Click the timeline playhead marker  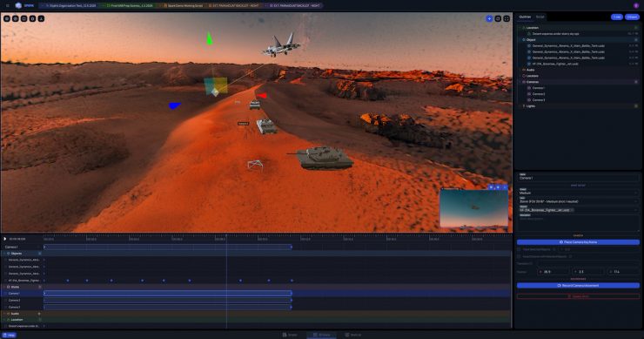226,236
